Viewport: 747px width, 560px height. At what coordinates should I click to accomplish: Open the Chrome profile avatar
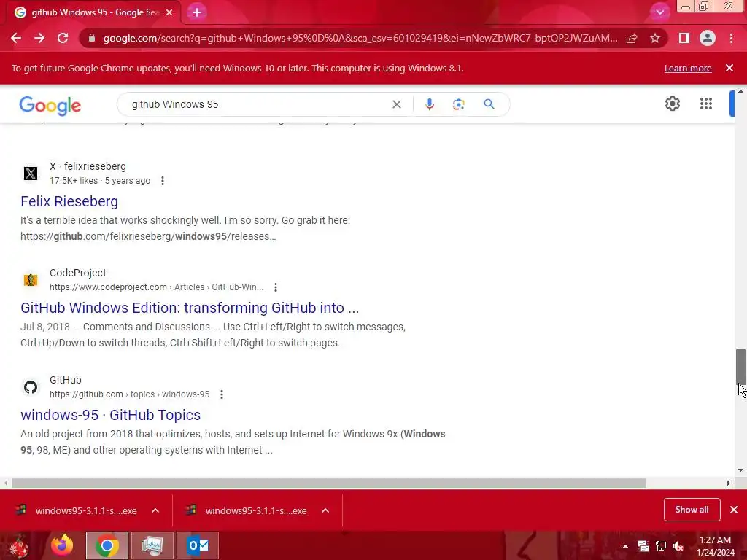point(708,38)
